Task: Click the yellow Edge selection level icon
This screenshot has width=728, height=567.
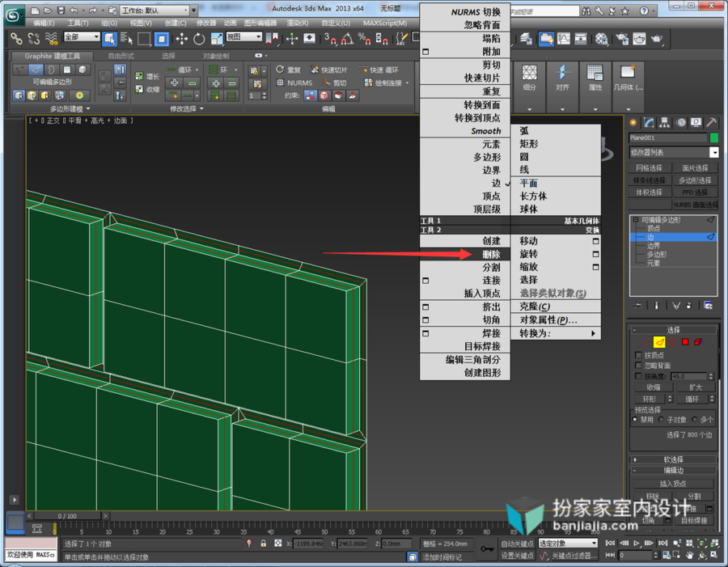Action: (x=658, y=342)
